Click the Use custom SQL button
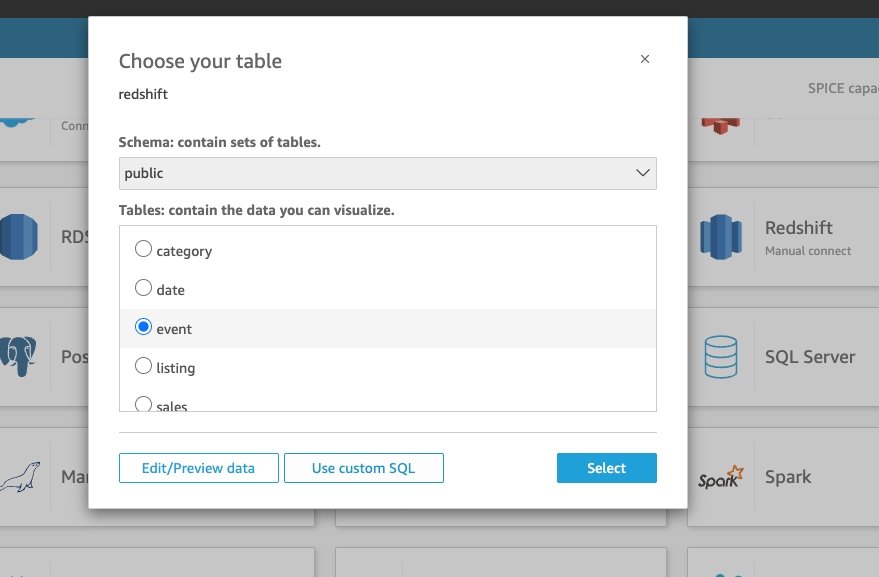879x577 pixels. 364,468
